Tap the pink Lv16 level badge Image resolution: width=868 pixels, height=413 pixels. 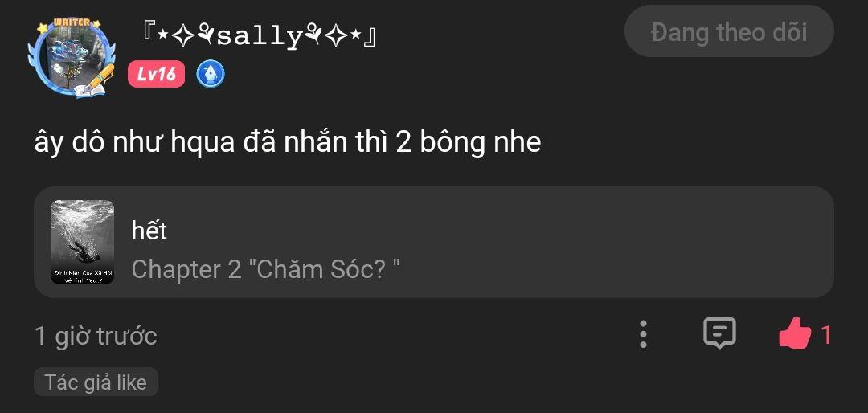(x=156, y=74)
